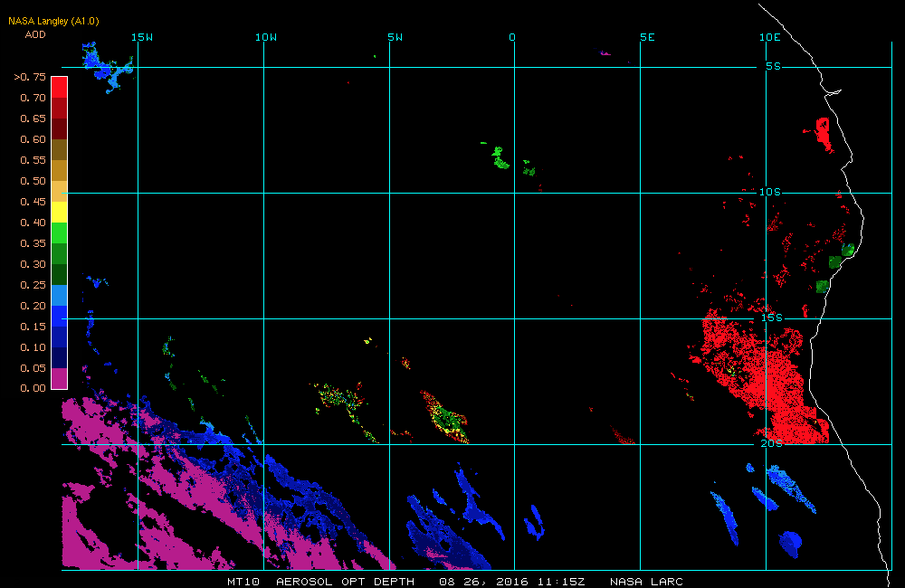The width and height of the screenshot is (905, 588).
Task: Click the NASA Langley (A1.0) title
Action: [53, 22]
